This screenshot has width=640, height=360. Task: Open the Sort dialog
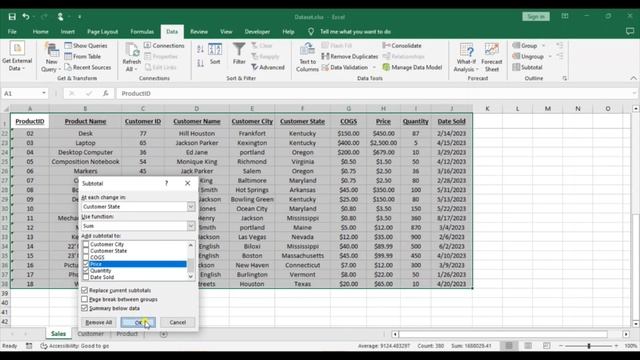point(215,54)
